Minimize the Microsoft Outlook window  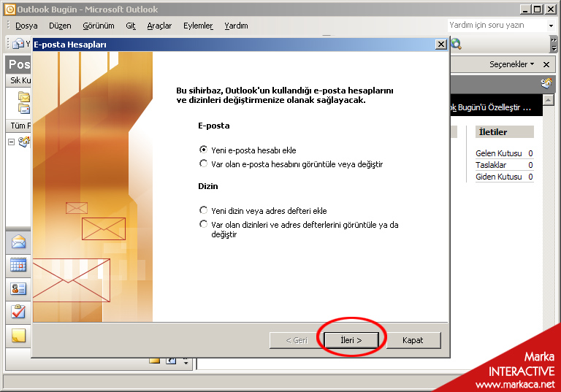tap(525, 9)
